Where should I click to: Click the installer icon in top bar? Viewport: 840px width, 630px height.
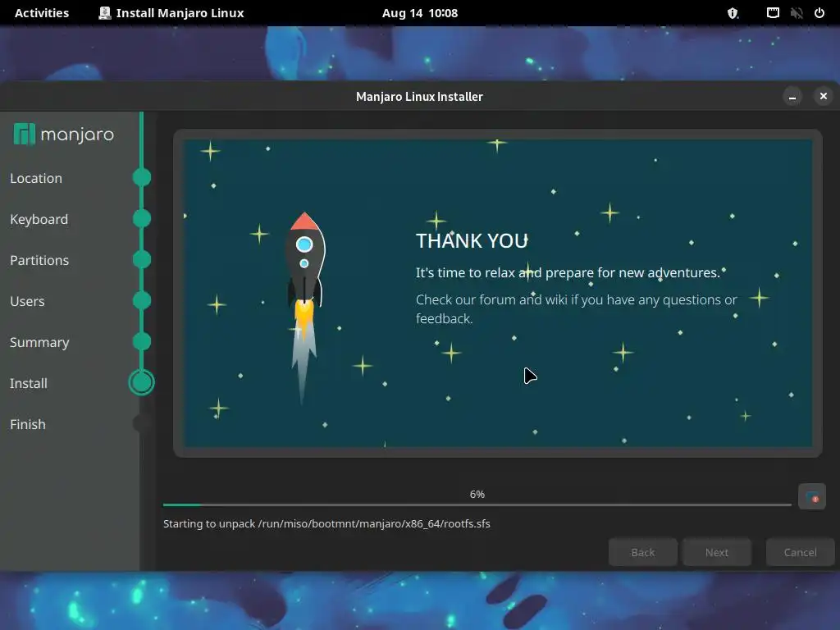105,13
